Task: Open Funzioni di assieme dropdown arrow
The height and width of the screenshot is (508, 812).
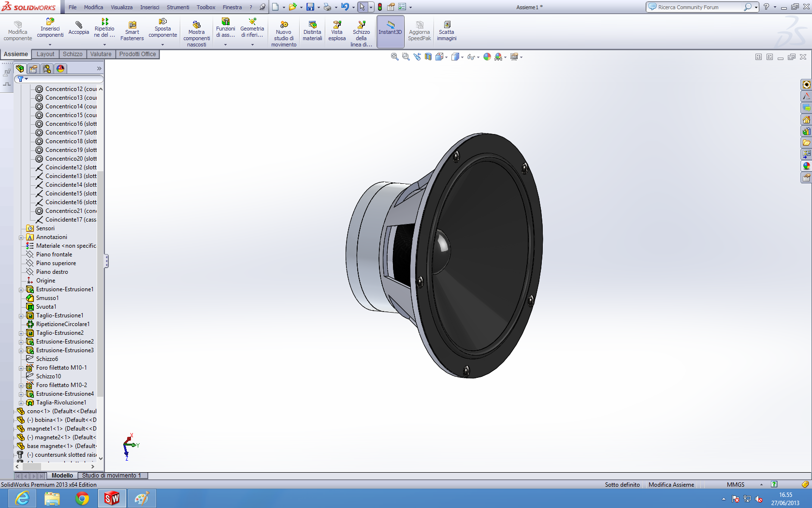Action: click(x=225, y=45)
